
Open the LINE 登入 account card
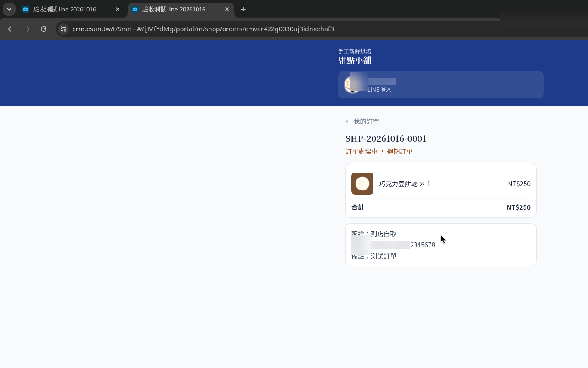[x=441, y=85]
